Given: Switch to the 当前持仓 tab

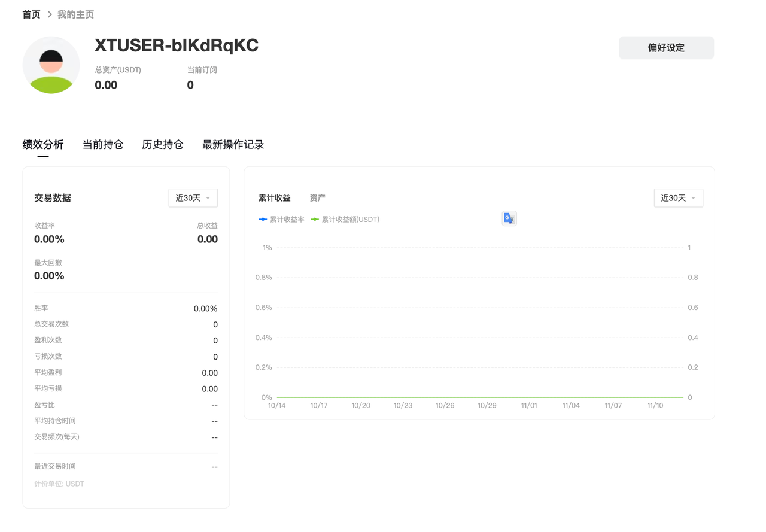Looking at the screenshot, I should (103, 145).
